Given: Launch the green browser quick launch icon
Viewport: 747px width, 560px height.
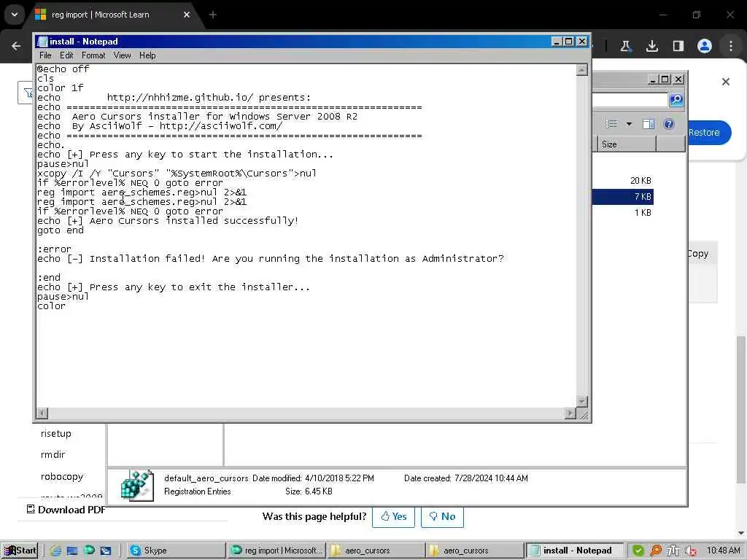Looking at the screenshot, I should click(89, 551).
